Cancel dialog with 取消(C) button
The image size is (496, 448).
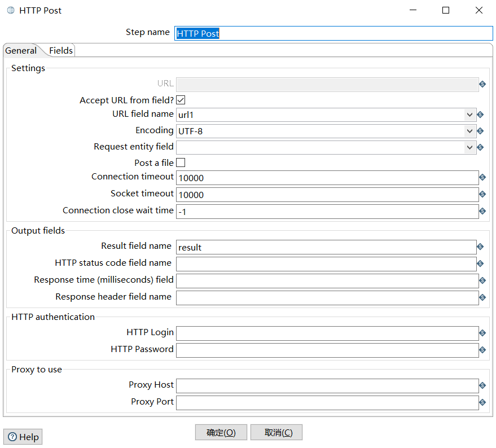(x=276, y=433)
